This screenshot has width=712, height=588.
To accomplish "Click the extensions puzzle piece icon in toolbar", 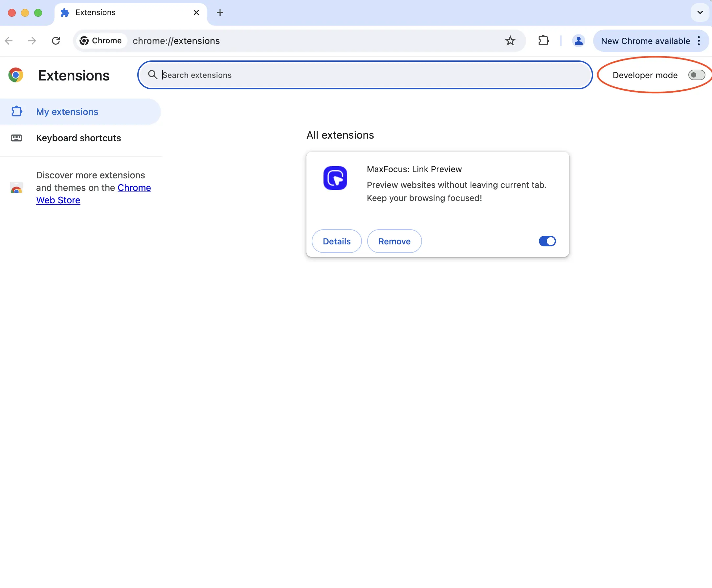I will click(544, 41).
